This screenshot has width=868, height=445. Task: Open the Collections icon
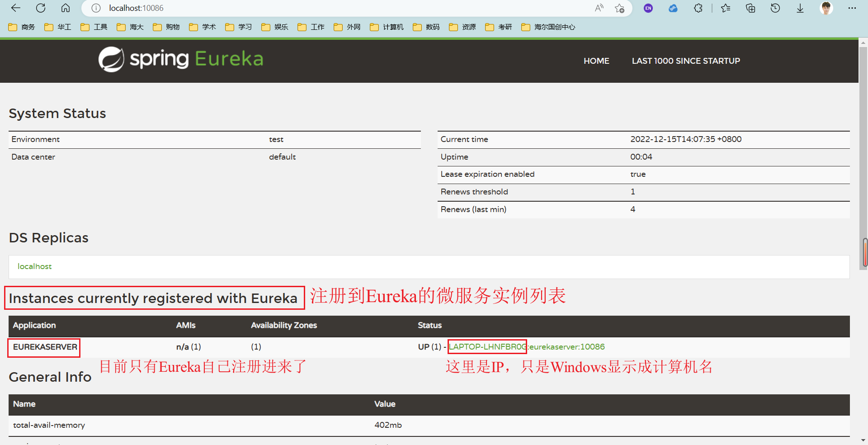(x=750, y=8)
